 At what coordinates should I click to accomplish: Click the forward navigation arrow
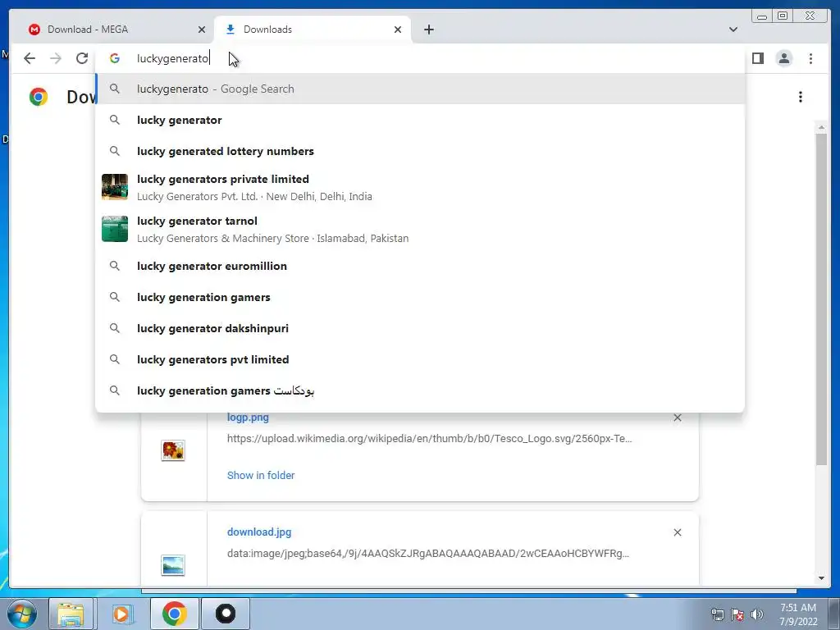56,58
